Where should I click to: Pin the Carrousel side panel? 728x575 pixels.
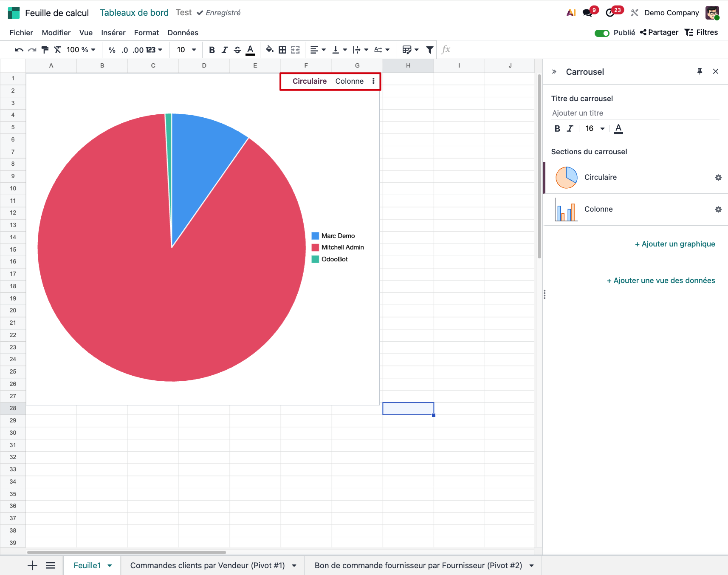(700, 71)
